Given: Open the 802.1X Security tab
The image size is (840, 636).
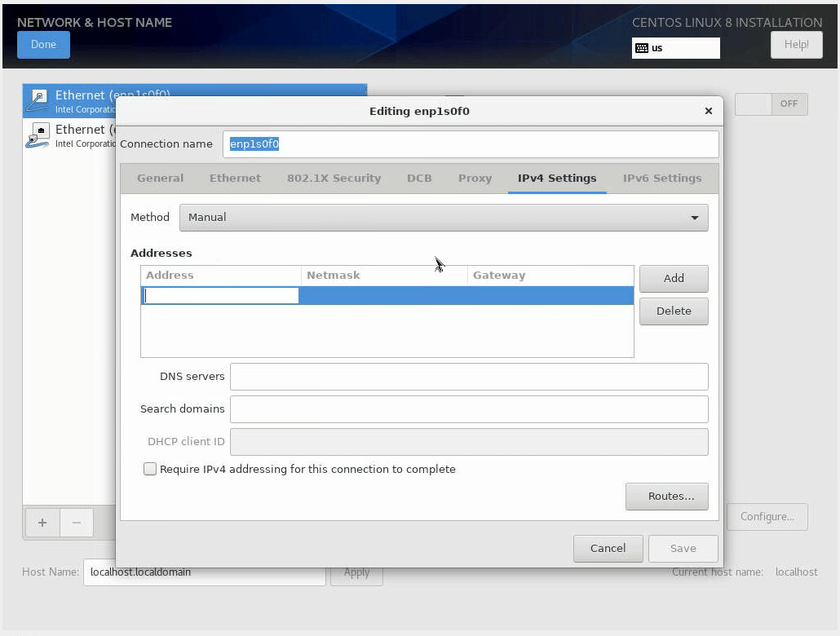Looking at the screenshot, I should 334,179.
